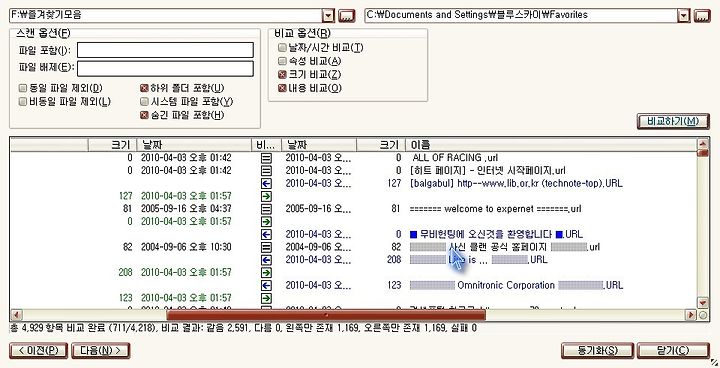Expand the right Favorites path dropdown
This screenshot has height=368, width=720.
point(684,16)
